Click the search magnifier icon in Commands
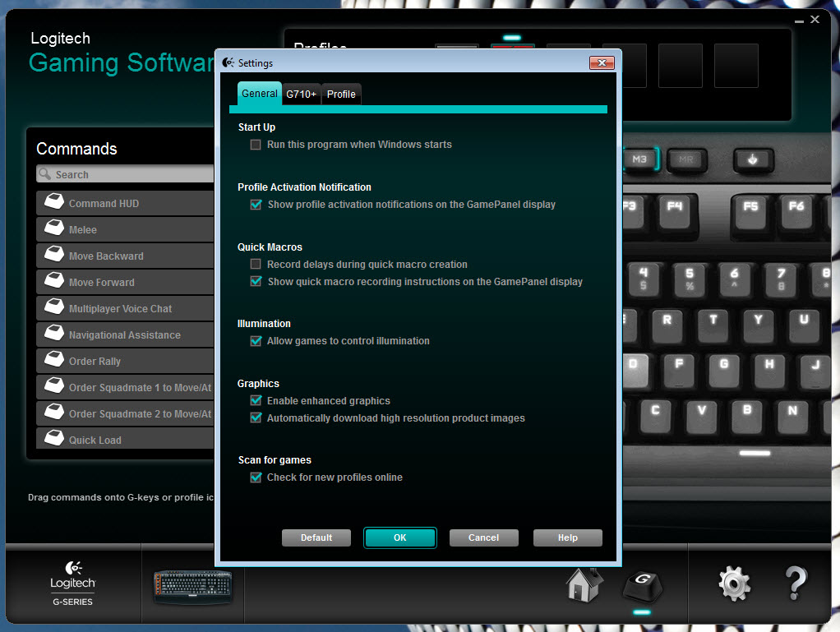 pyautogui.click(x=45, y=174)
